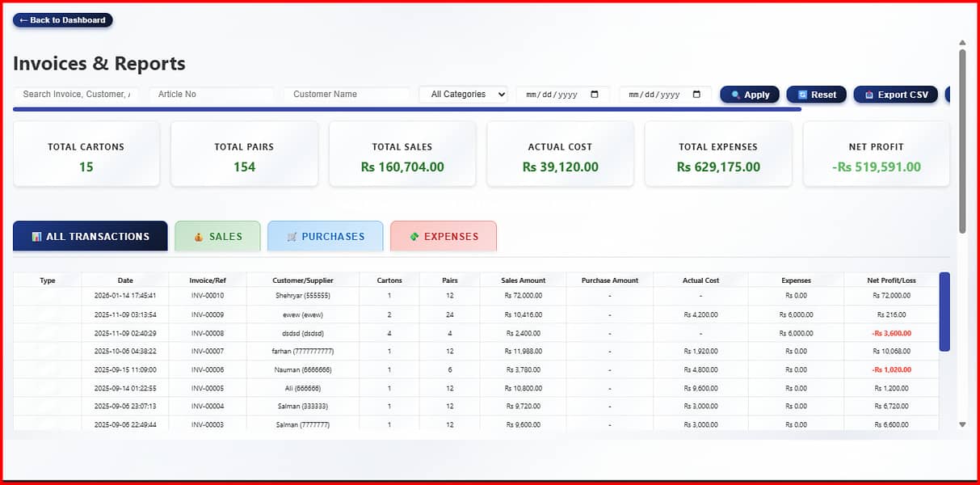Click the Article No input field

(x=211, y=94)
